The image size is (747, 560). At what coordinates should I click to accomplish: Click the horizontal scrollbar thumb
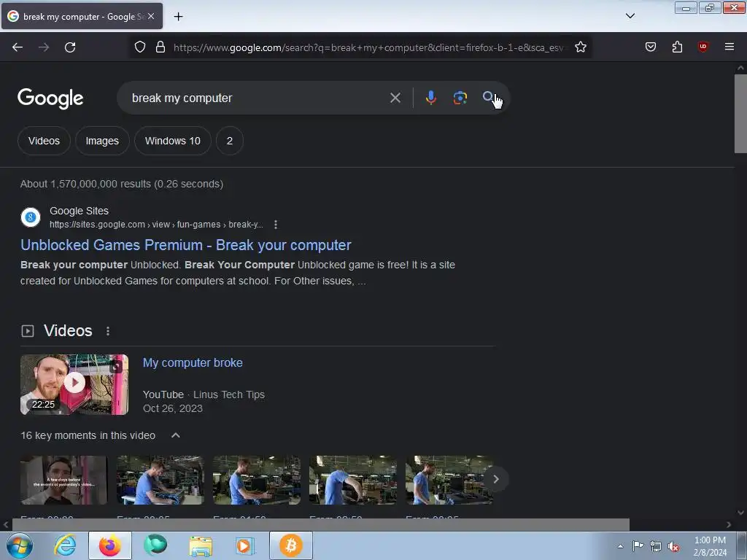(320, 524)
